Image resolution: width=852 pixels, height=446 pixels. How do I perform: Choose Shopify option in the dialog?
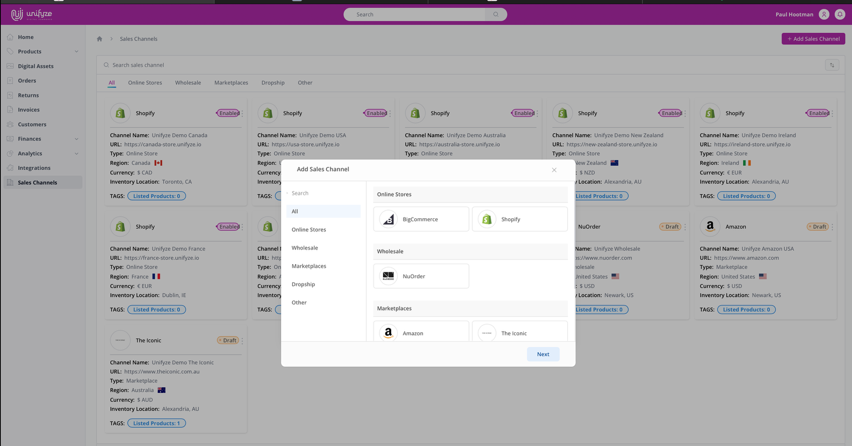(x=519, y=219)
